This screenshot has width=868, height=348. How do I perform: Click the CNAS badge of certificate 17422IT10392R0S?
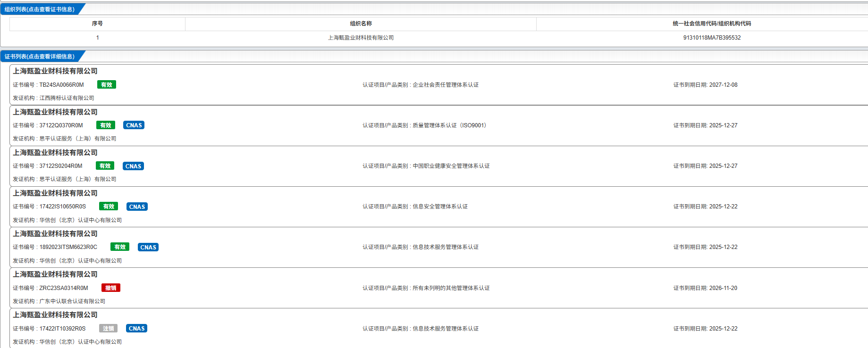click(x=136, y=329)
